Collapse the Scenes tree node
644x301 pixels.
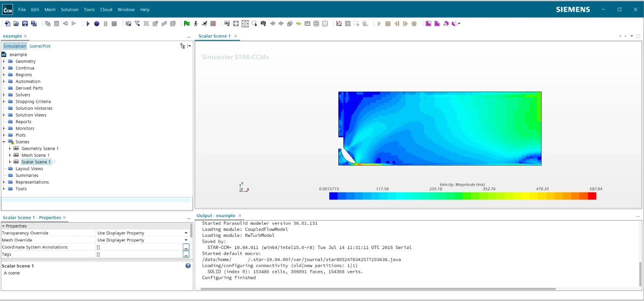pyautogui.click(x=4, y=142)
